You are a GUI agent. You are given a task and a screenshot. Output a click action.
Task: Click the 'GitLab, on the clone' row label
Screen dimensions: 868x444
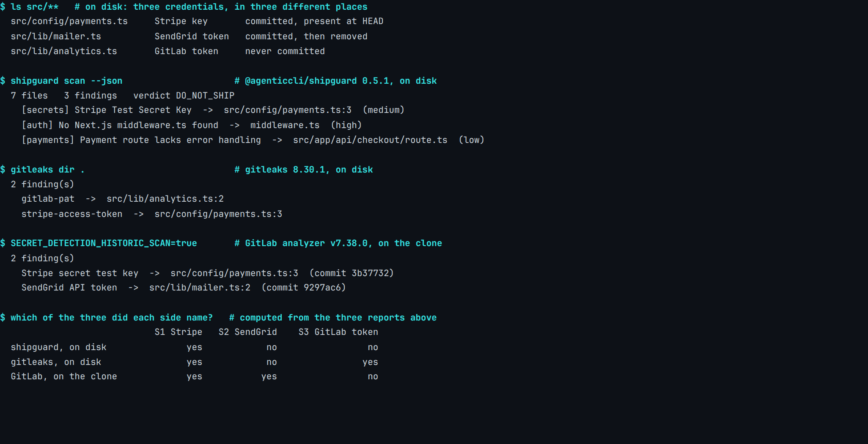point(64,376)
